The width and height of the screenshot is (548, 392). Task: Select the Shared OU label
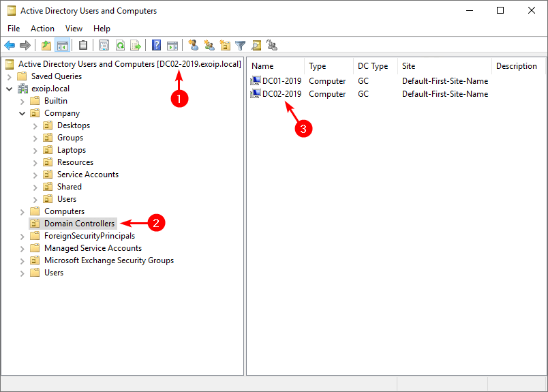point(70,187)
